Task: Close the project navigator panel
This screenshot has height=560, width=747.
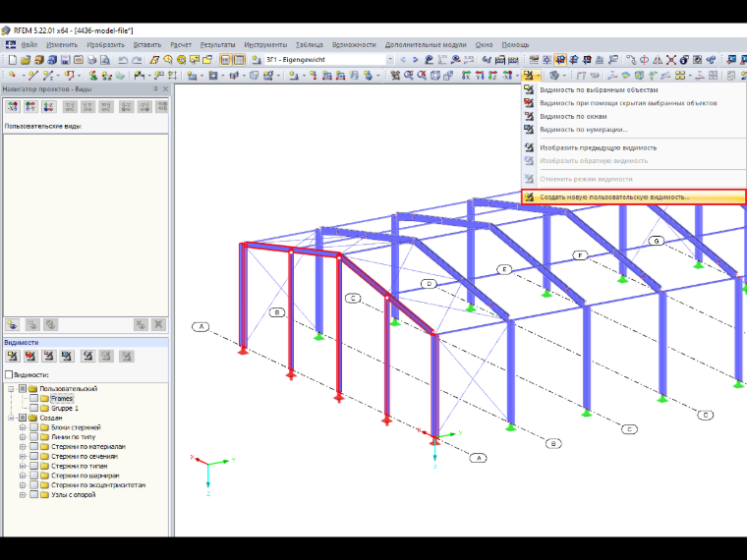Action: click(165, 89)
